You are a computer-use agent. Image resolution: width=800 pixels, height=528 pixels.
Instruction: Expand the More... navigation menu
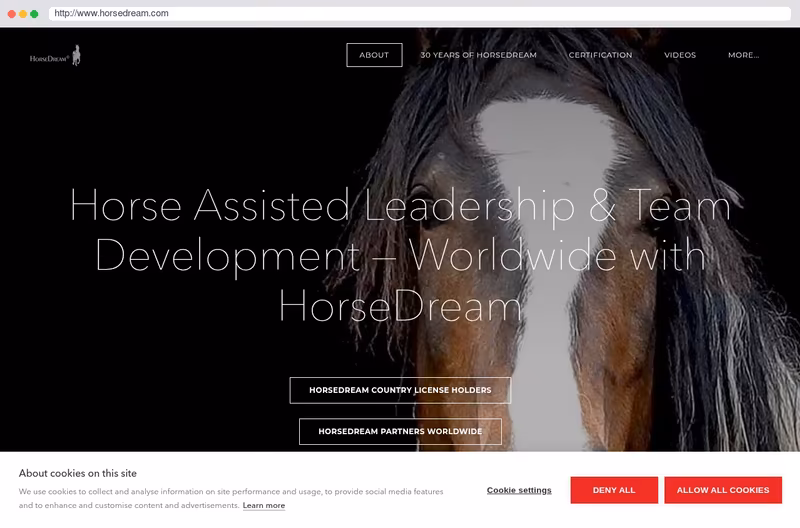point(743,55)
